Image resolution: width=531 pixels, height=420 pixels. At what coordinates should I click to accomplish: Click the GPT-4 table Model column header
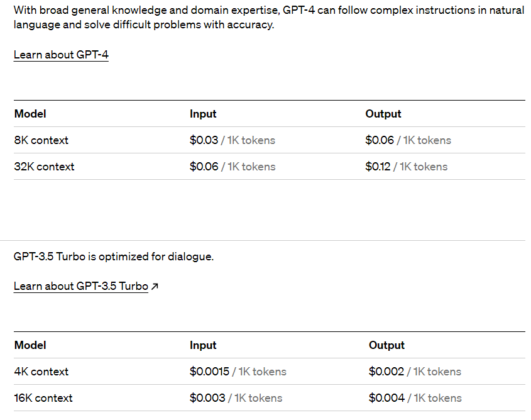coord(30,114)
